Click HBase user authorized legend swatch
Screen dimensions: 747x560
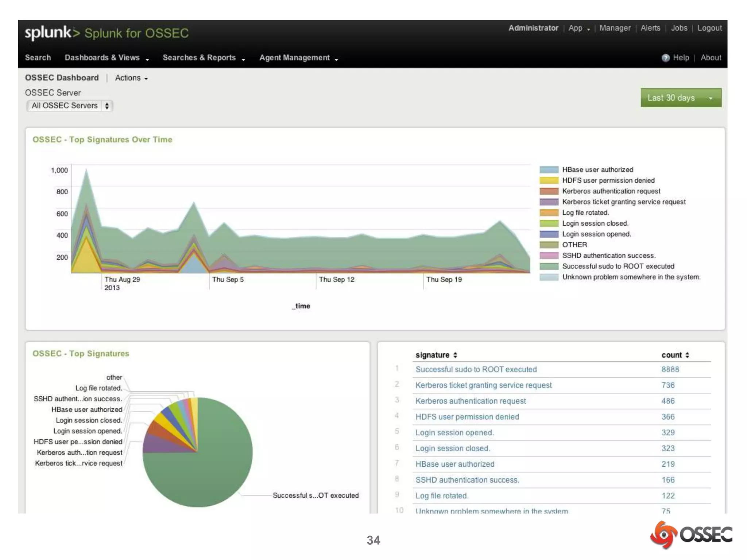click(x=549, y=170)
